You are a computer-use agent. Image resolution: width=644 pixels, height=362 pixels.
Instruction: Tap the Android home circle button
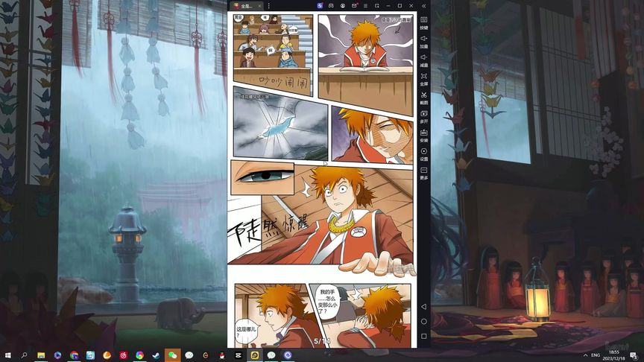(x=424, y=321)
